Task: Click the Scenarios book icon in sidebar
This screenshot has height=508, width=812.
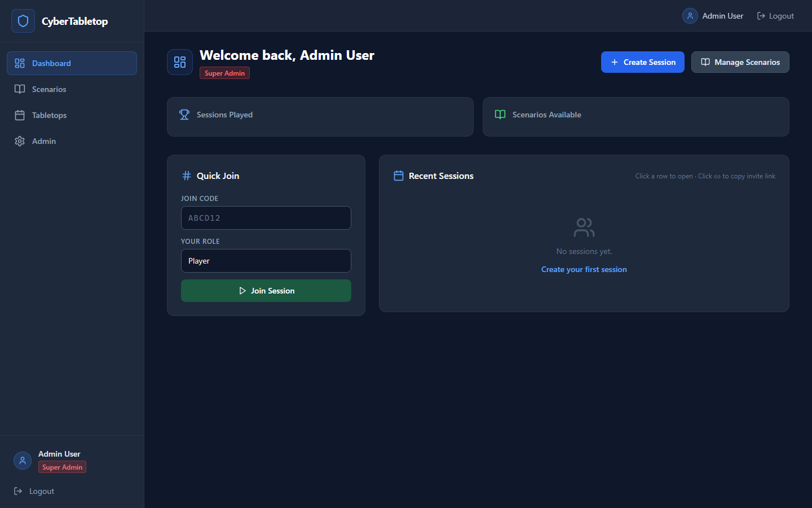Action: coord(20,89)
